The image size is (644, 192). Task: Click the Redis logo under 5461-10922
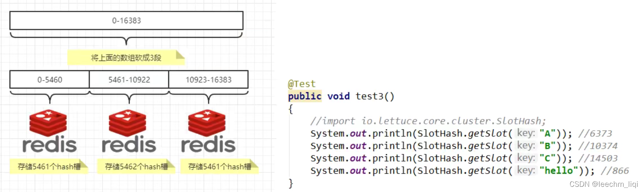(129, 131)
